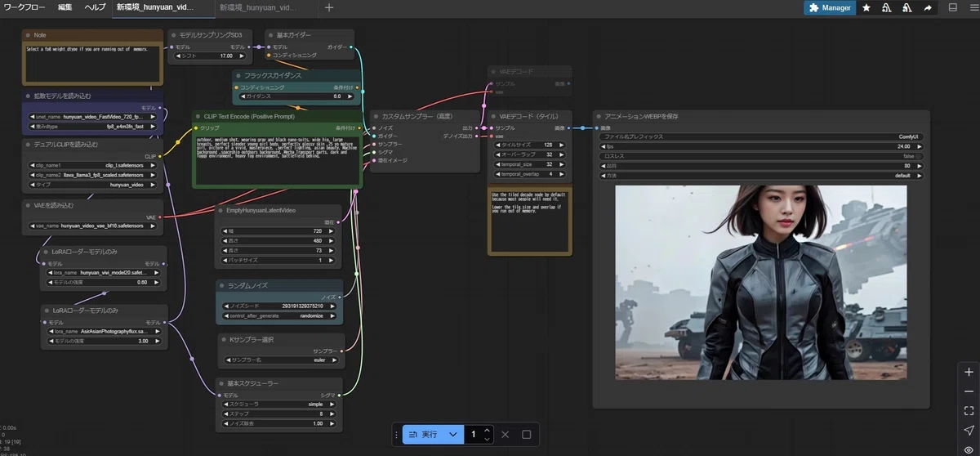980x456 pixels.
Task: Change the タイプ hunyuan_video dropdown
Action: pyautogui.click(x=92, y=186)
